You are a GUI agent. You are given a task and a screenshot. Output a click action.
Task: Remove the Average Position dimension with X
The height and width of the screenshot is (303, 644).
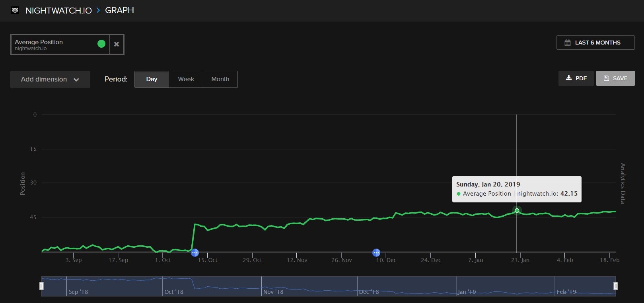coord(117,44)
